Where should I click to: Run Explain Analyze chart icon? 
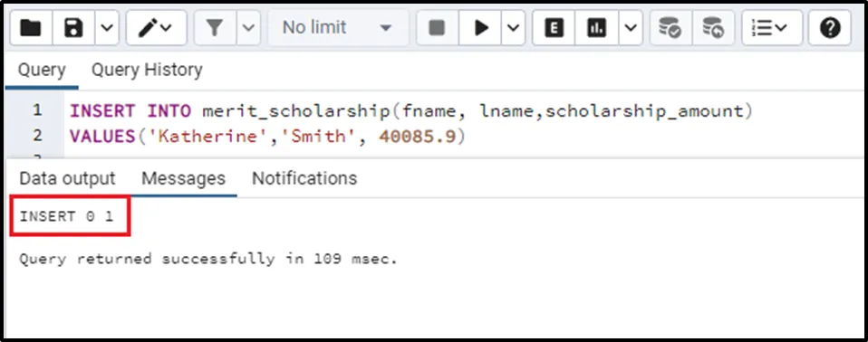(596, 28)
